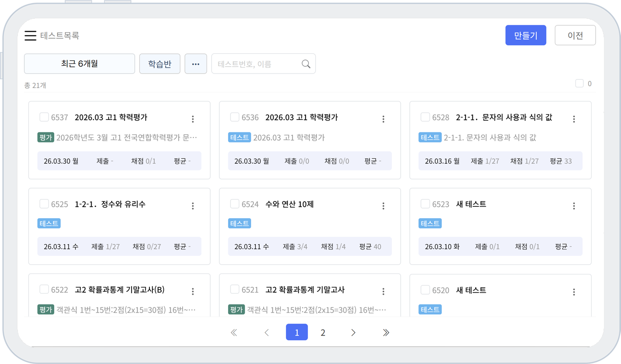Switch to page 2
Screen dimensions: 621x364
[x=323, y=333]
